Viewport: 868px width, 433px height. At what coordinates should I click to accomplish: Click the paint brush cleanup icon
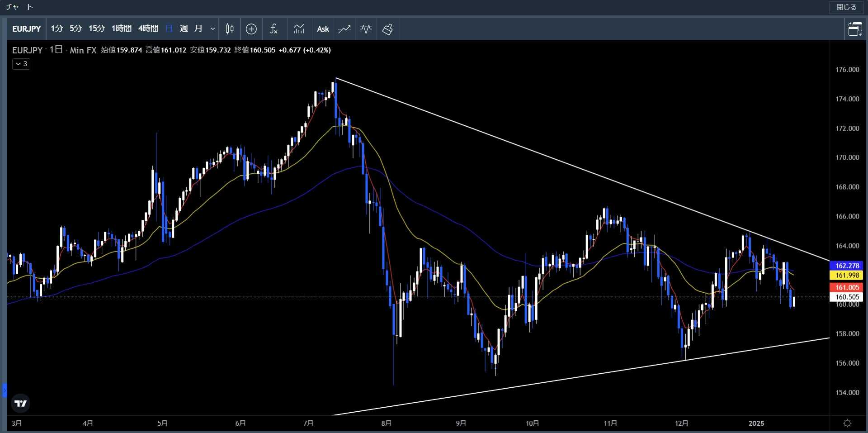click(x=387, y=29)
